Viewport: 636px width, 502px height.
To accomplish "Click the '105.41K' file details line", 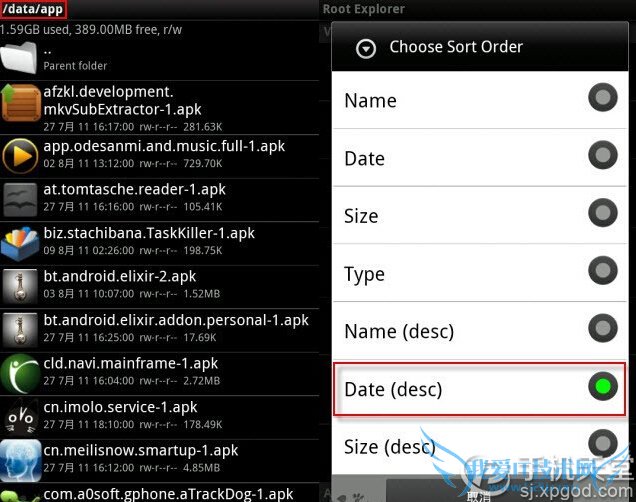I will coord(133,207).
